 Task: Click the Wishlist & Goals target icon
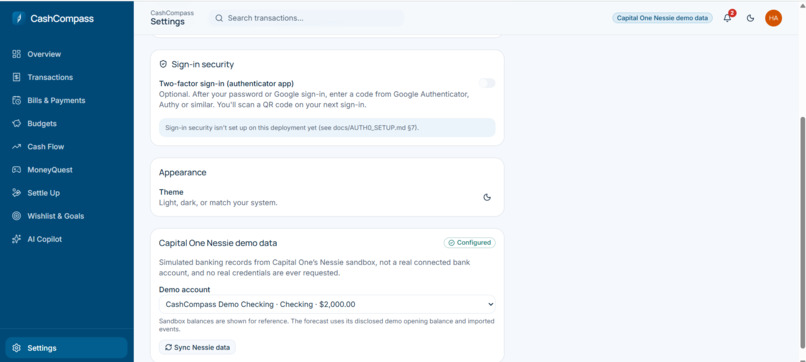tap(16, 216)
